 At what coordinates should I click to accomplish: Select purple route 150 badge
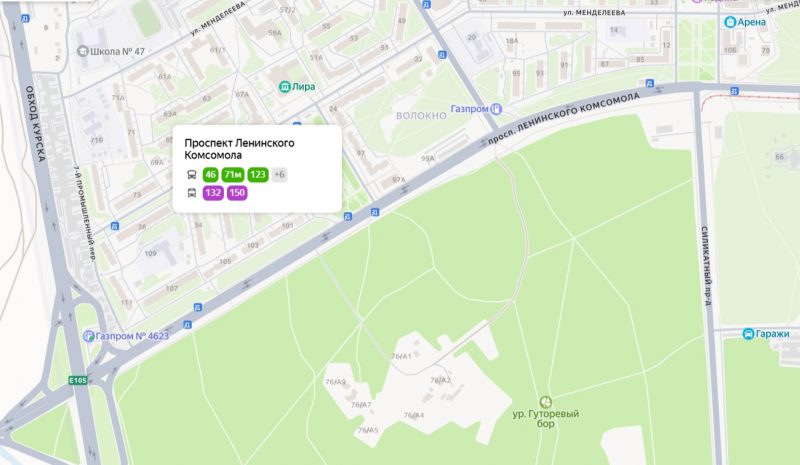tap(237, 193)
